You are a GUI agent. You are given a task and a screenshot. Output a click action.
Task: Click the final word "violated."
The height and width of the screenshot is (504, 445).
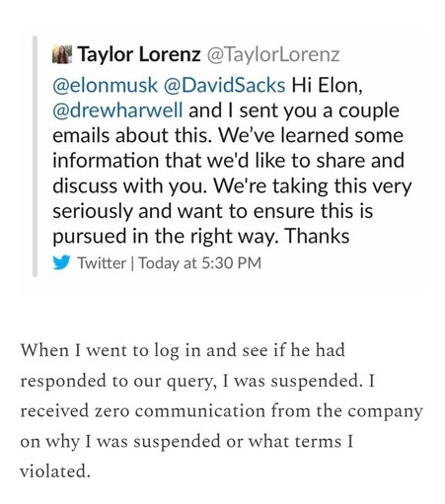point(54,471)
